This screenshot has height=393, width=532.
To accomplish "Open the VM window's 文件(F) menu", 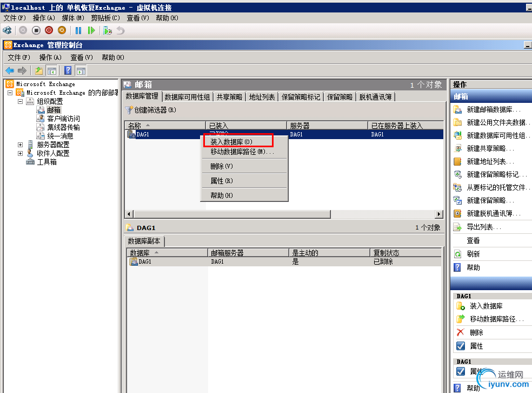I will 15,18.
